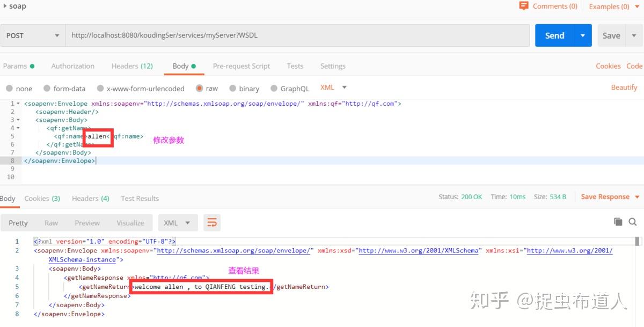Select the form-data body type
Screen dimensions: 644x327
(65, 88)
